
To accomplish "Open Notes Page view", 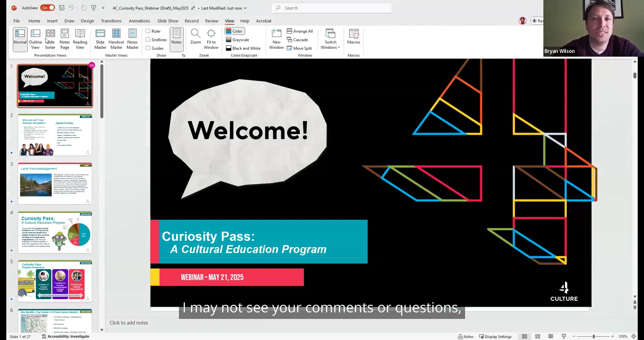I will 65,39.
